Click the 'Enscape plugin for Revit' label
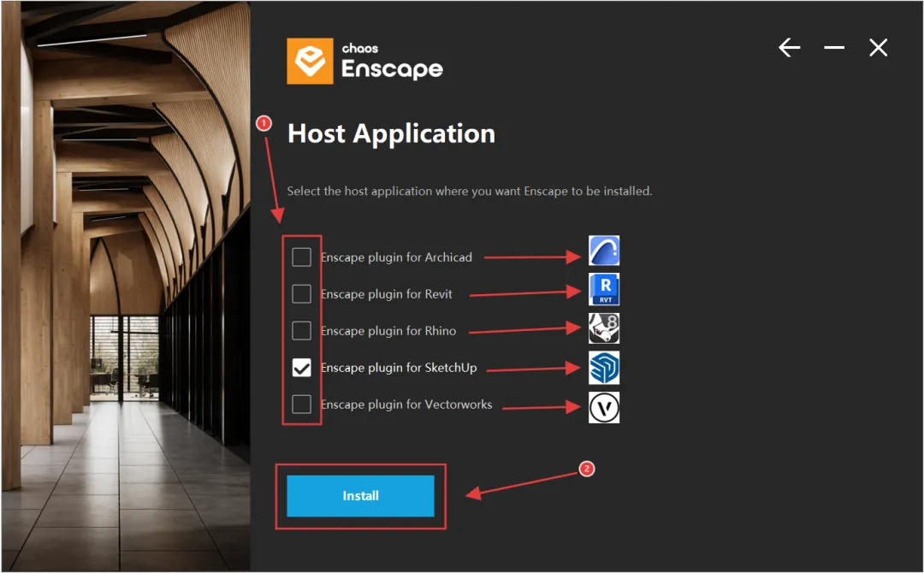The image size is (924, 573). coord(387,294)
